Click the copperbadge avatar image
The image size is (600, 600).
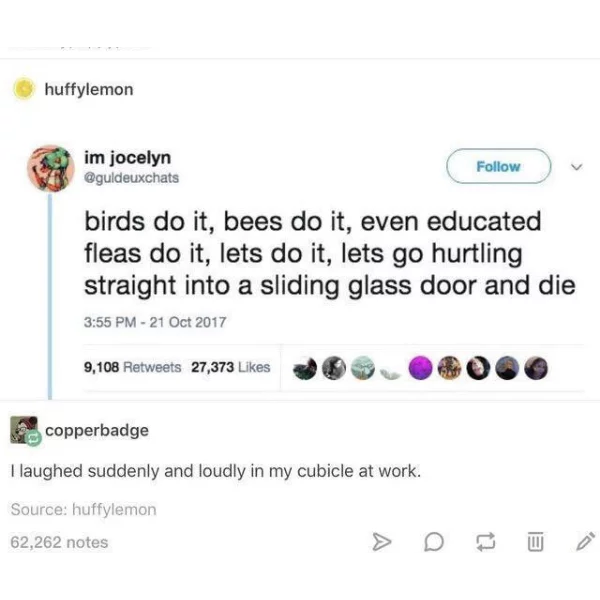(x=24, y=430)
